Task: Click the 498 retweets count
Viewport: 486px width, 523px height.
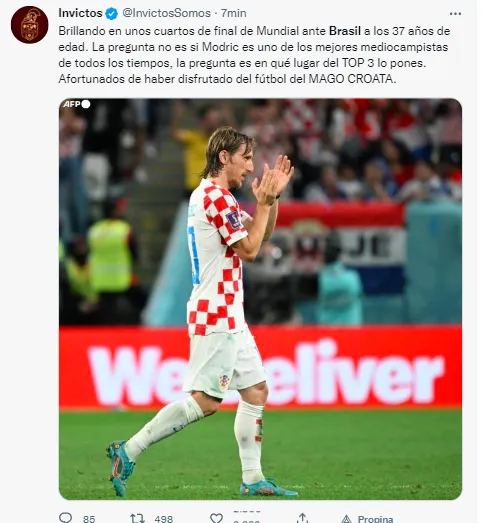Action: pos(163,519)
